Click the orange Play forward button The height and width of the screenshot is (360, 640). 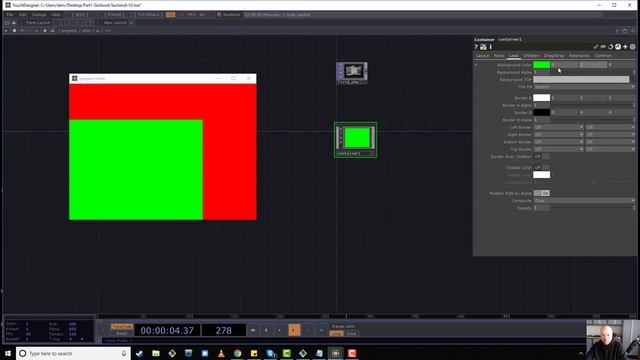tap(294, 330)
